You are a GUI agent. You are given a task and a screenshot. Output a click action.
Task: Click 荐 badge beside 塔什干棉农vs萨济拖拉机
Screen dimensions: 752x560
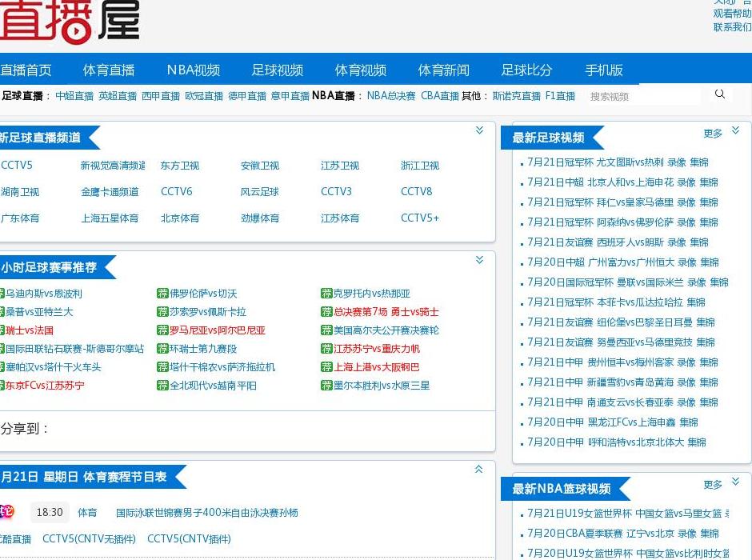(162, 367)
